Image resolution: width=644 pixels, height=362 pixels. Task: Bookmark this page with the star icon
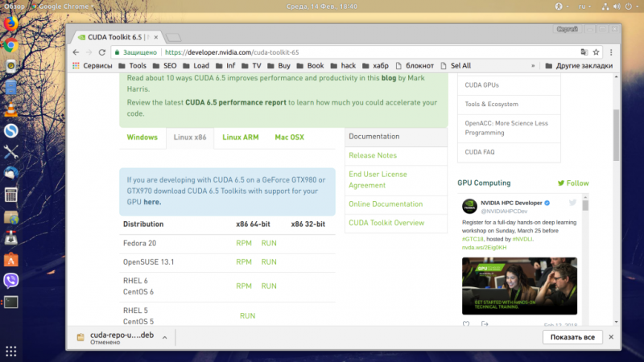[x=596, y=52]
